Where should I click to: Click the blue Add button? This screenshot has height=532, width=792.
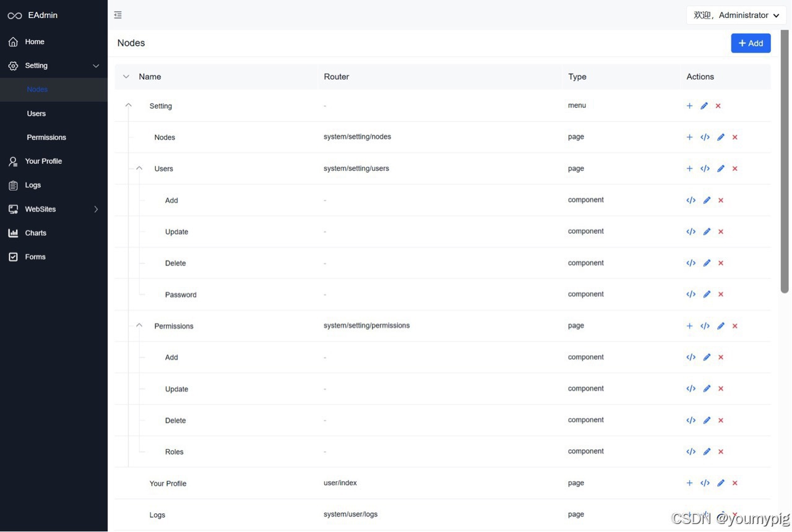tap(751, 43)
